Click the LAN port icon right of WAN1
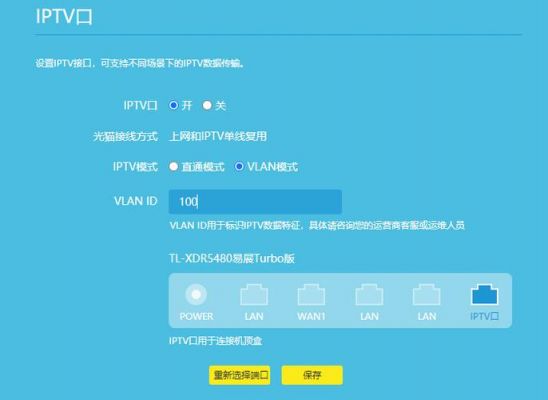Screen dimensions: 548x400 coord(369,295)
